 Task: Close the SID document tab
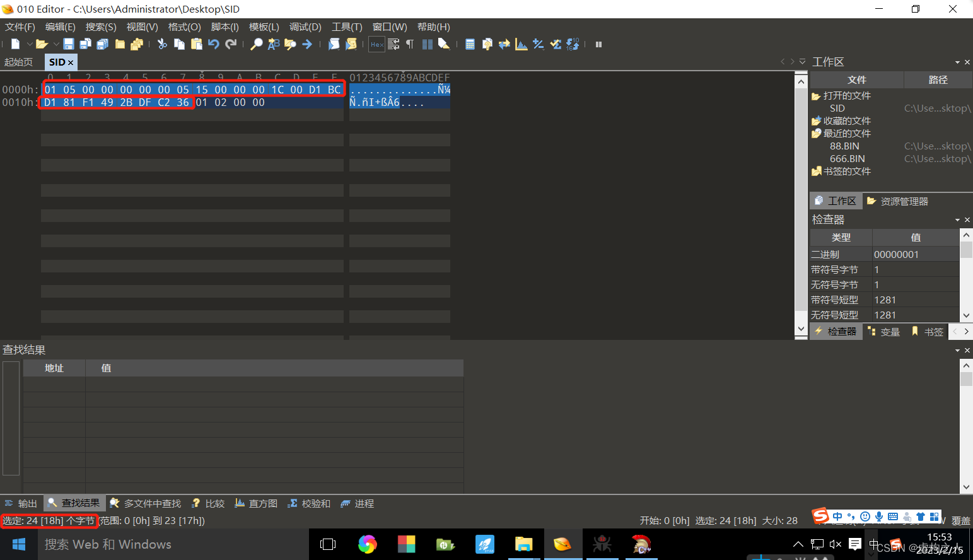71,62
